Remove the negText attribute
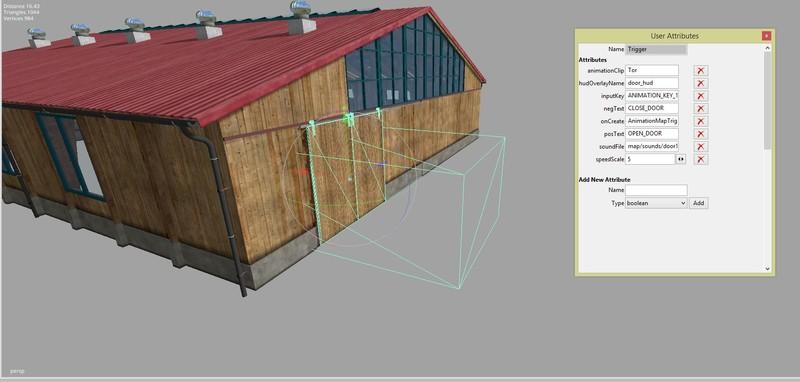Viewport: 800px width, 382px height. (701, 109)
